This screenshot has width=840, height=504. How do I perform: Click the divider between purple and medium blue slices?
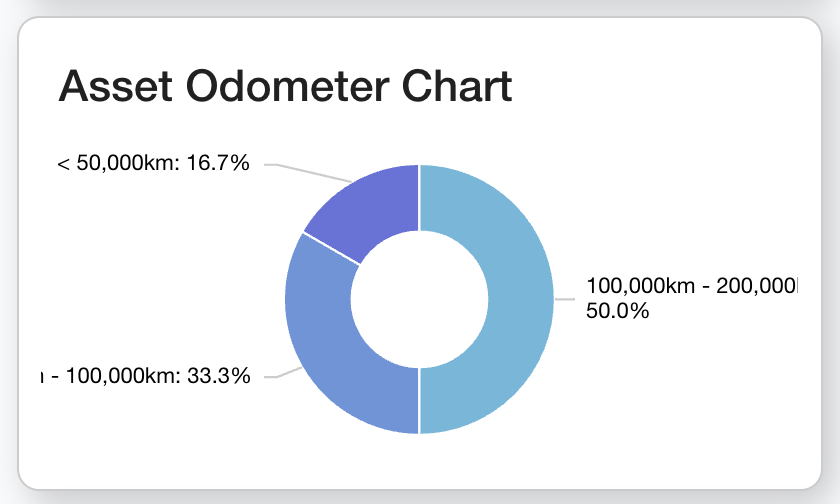point(331,249)
